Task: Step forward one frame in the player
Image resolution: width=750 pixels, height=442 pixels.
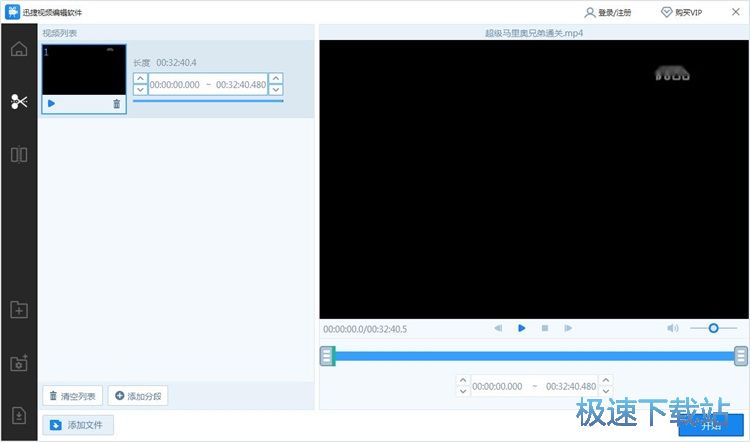Action: [568, 328]
